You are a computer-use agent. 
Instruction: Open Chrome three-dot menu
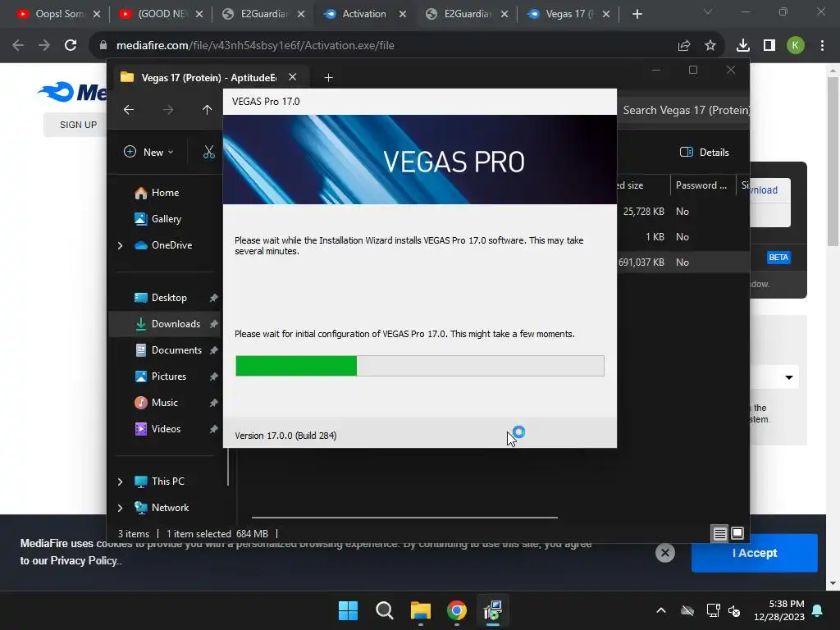tap(822, 46)
